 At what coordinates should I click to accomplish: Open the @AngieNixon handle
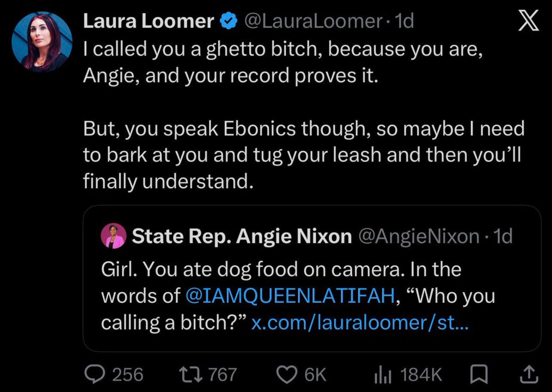coord(419,236)
